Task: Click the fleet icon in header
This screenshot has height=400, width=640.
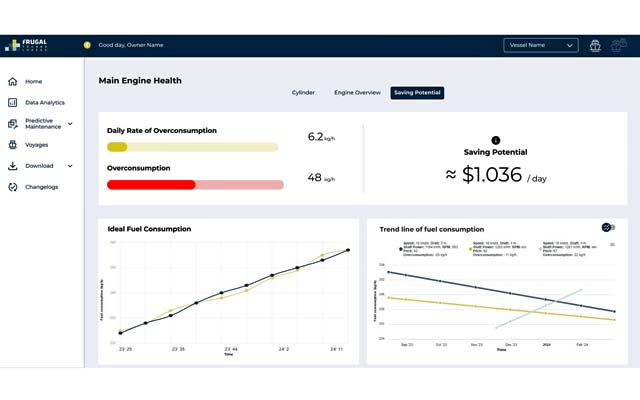Action: click(620, 45)
